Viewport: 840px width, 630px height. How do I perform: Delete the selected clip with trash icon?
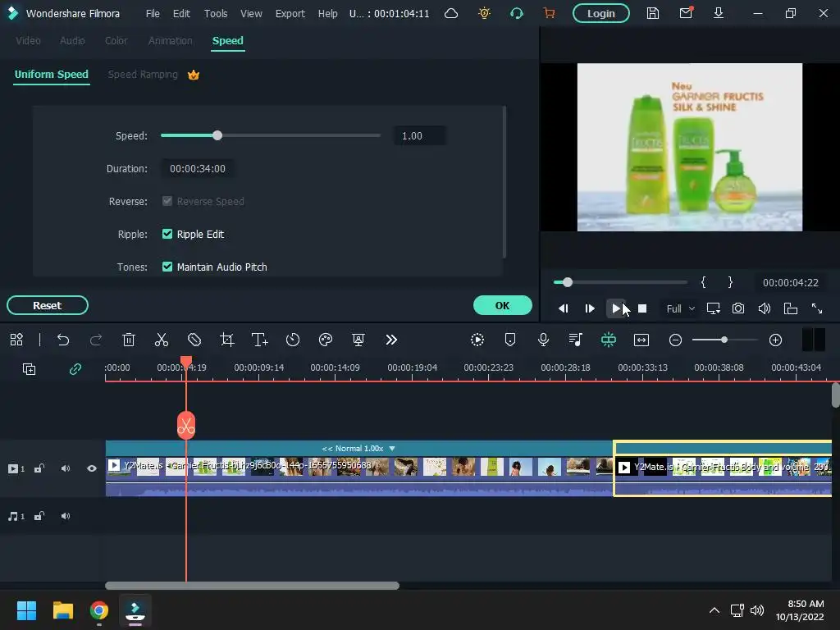129,340
